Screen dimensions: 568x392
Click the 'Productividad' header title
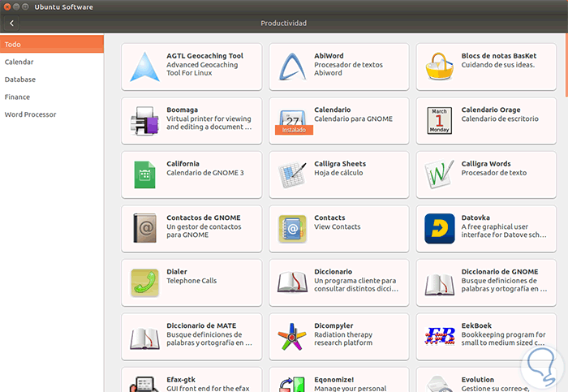tap(284, 24)
